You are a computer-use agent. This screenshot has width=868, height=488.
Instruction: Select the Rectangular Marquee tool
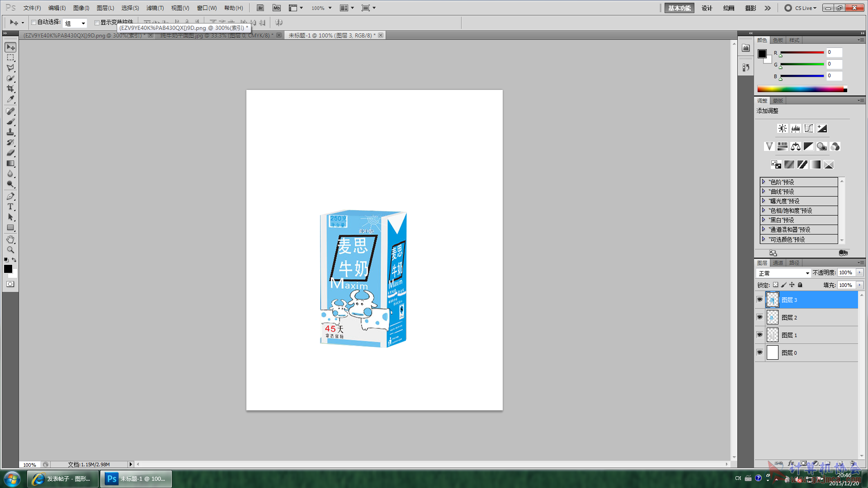click(x=10, y=58)
